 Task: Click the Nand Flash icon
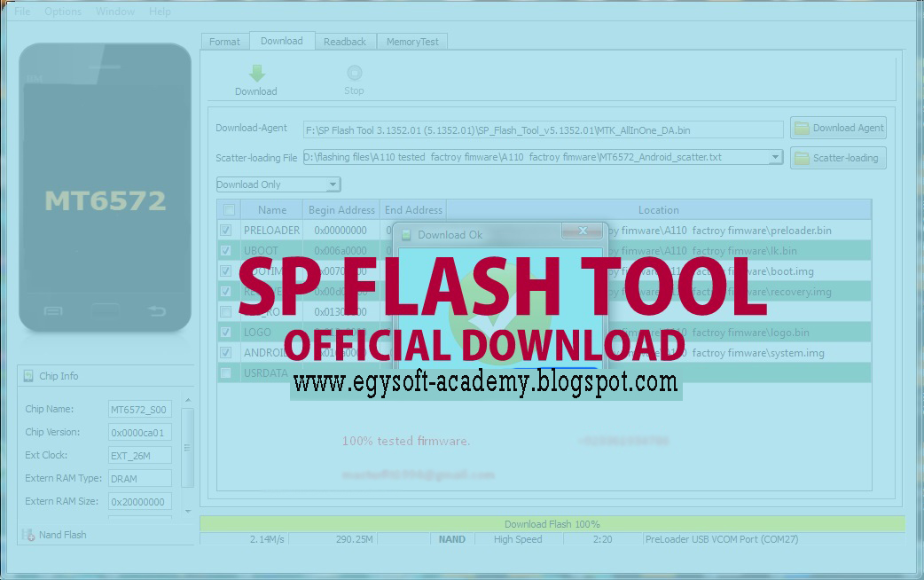coord(28,535)
